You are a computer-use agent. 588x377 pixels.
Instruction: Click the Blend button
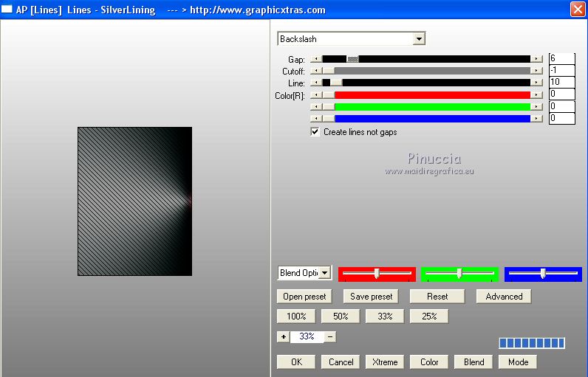474,362
